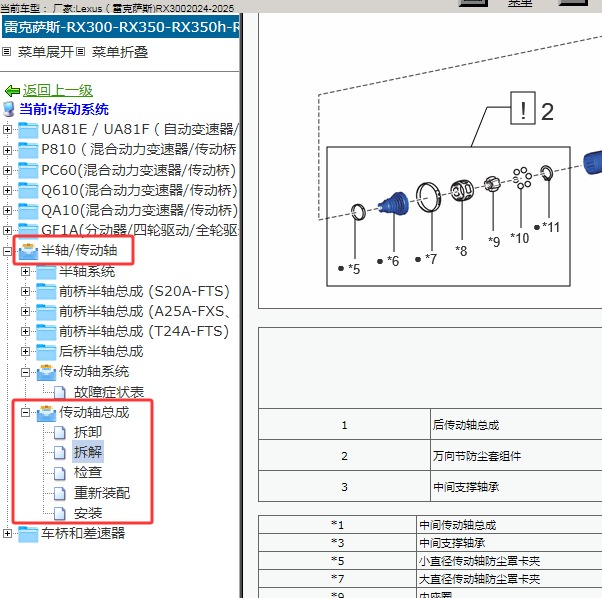Expand the PC60 hybrid transmission node

[7, 170]
